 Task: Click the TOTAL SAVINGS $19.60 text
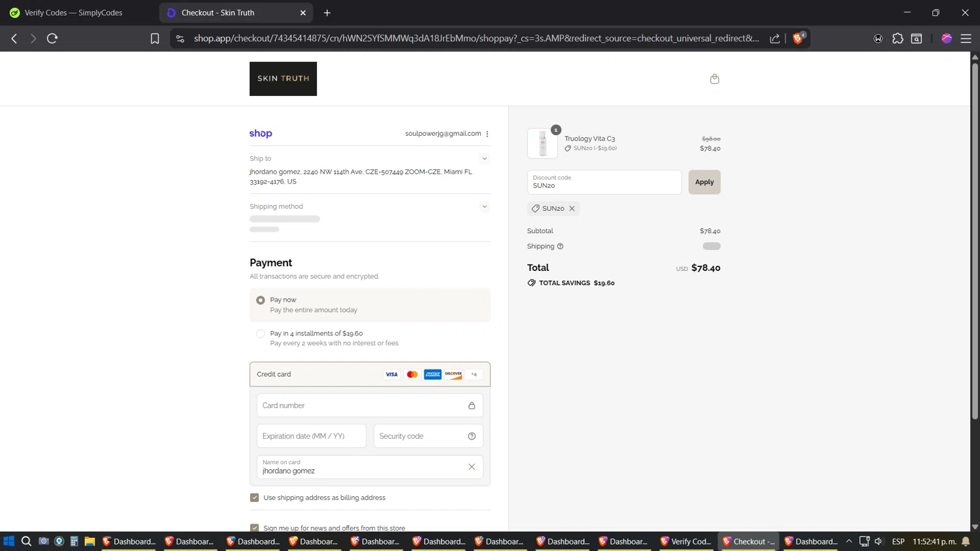(576, 283)
